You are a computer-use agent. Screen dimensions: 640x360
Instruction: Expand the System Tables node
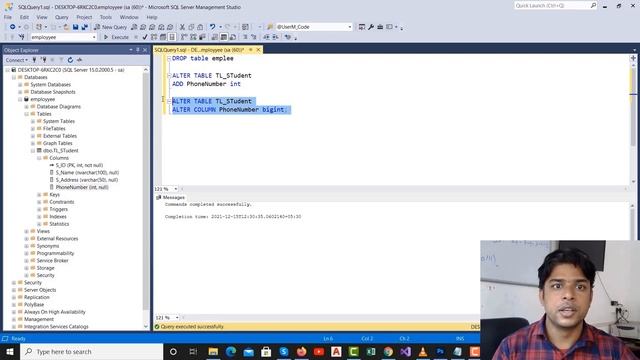coord(33,121)
